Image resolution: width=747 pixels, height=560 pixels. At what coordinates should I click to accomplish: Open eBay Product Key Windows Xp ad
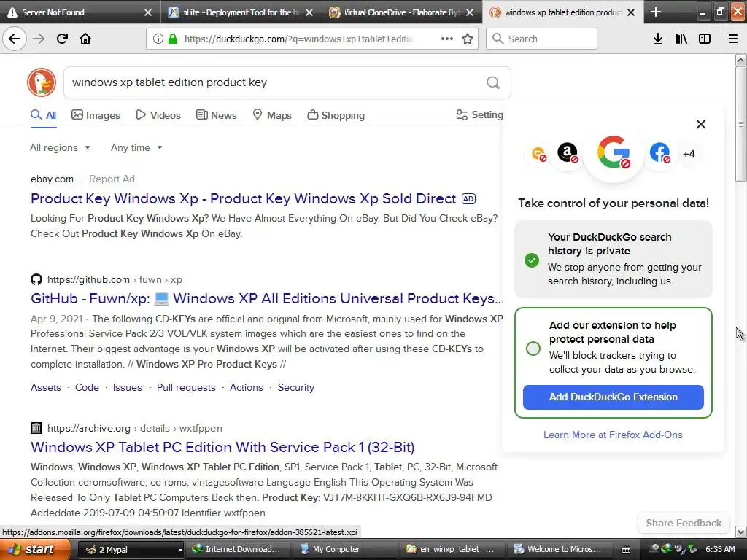(x=243, y=198)
